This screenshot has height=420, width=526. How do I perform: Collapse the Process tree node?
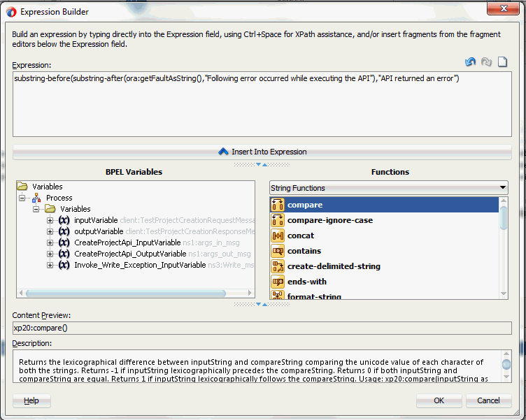click(22, 198)
